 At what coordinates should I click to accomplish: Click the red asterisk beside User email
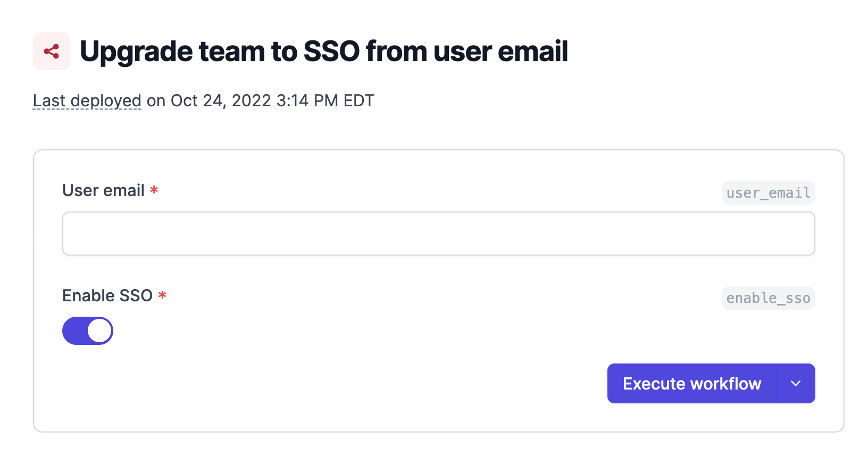pyautogui.click(x=154, y=190)
